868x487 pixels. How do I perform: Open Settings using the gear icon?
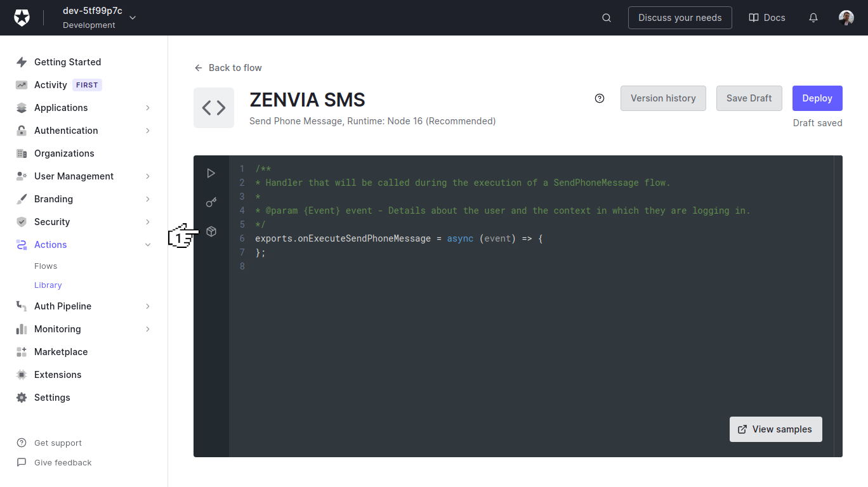(52, 397)
